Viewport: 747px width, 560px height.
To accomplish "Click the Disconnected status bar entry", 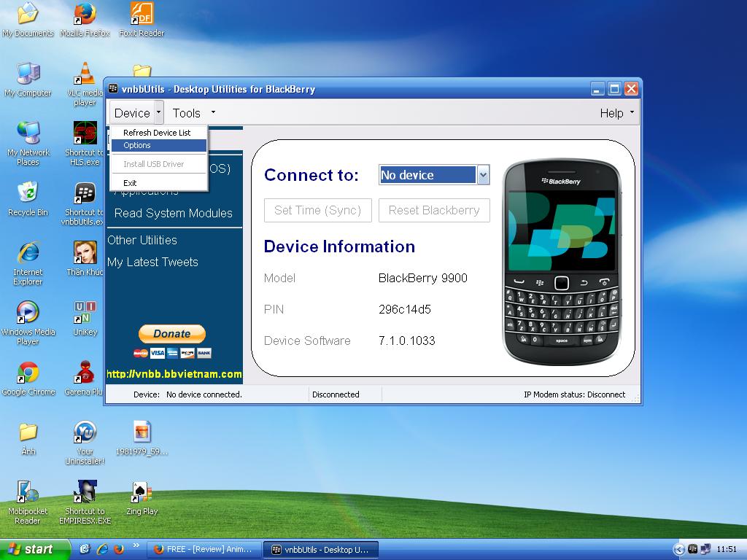I will [336, 394].
